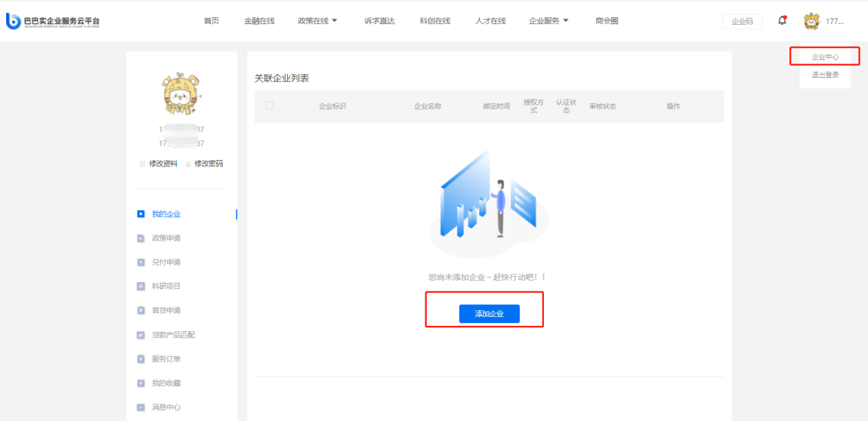Click the blue 添加企业 button
Image resolution: width=868 pixels, height=421 pixels.
[x=489, y=314]
